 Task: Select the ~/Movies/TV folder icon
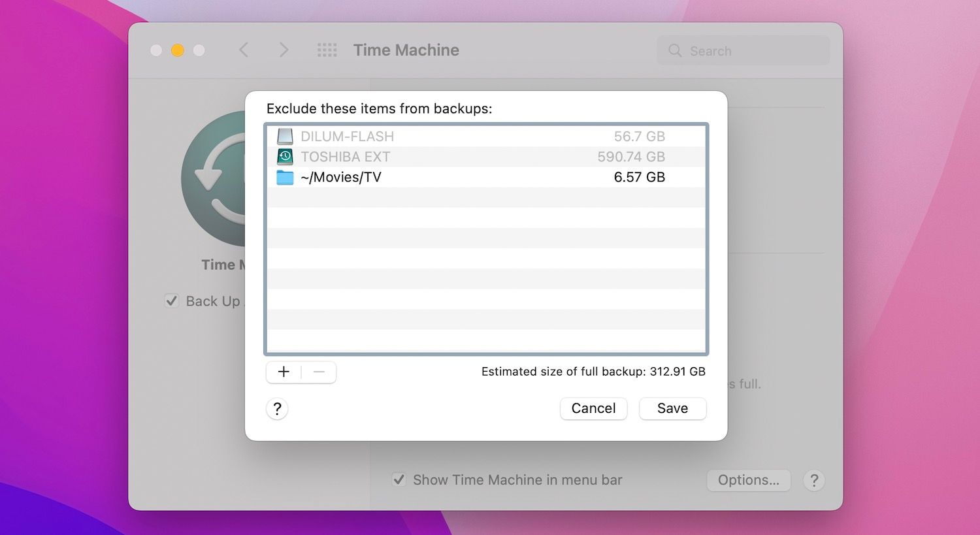click(x=284, y=177)
